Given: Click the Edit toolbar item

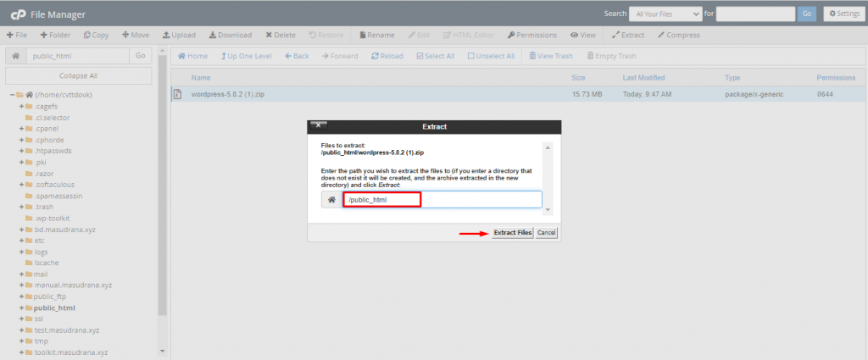Looking at the screenshot, I should (x=419, y=35).
